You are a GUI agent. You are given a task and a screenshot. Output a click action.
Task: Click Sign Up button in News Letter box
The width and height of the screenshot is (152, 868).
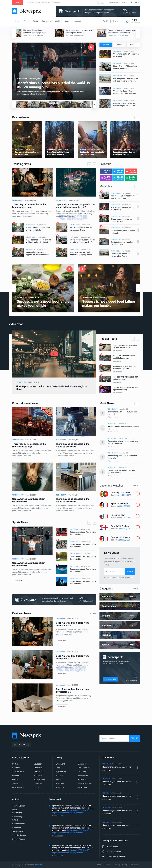[130, 571]
